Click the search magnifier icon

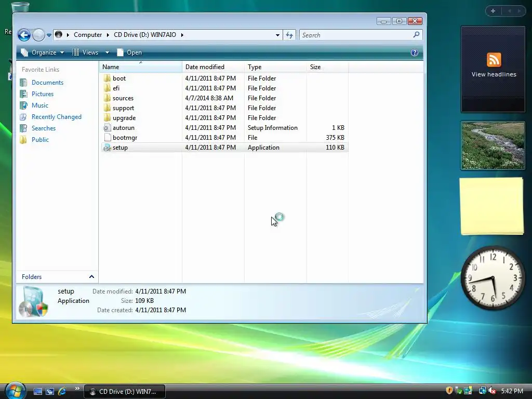[416, 35]
